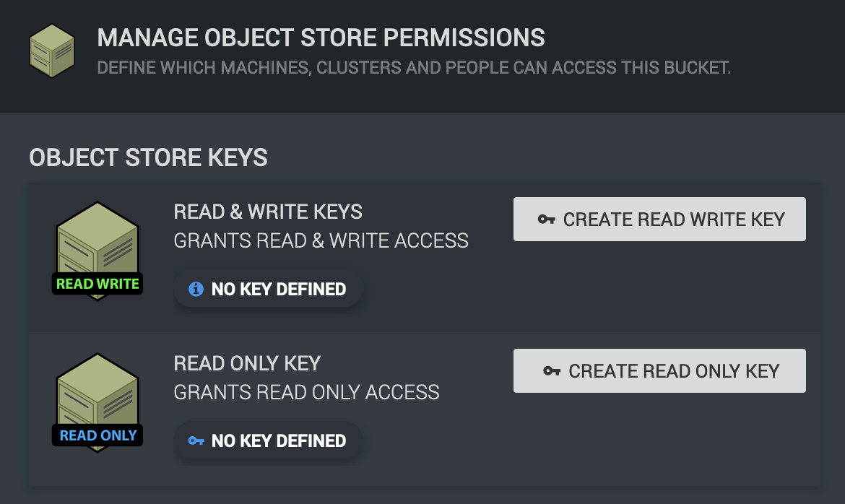
Task: Click the Read & Write Keys row title
Action: (268, 212)
